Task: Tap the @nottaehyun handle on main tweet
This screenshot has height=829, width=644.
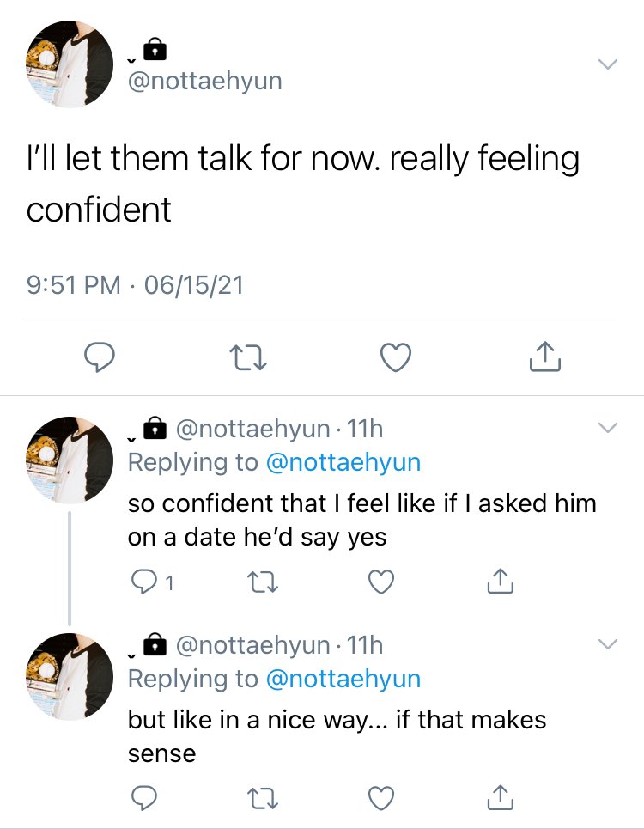Action: click(205, 81)
